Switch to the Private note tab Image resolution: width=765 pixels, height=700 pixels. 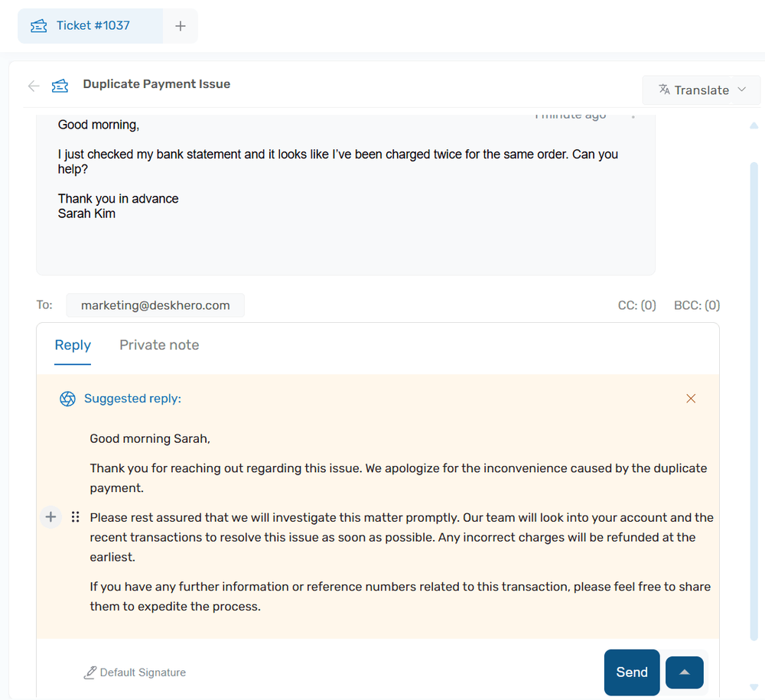[159, 345]
